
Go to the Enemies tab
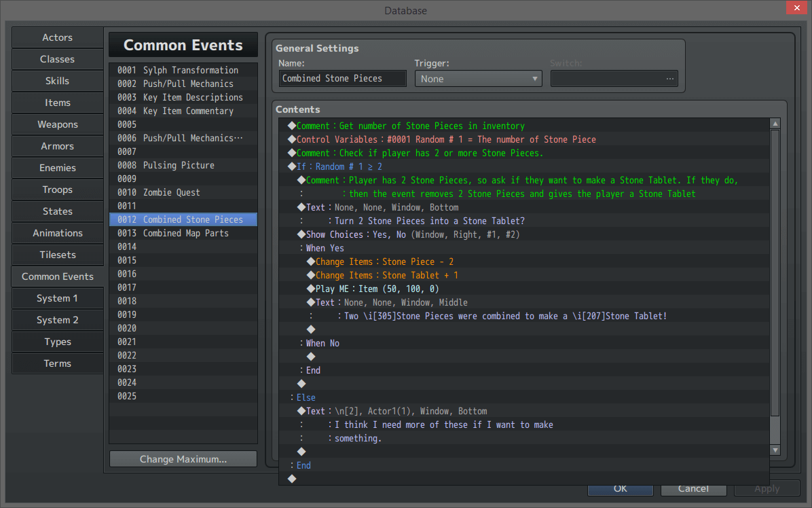pyautogui.click(x=58, y=168)
